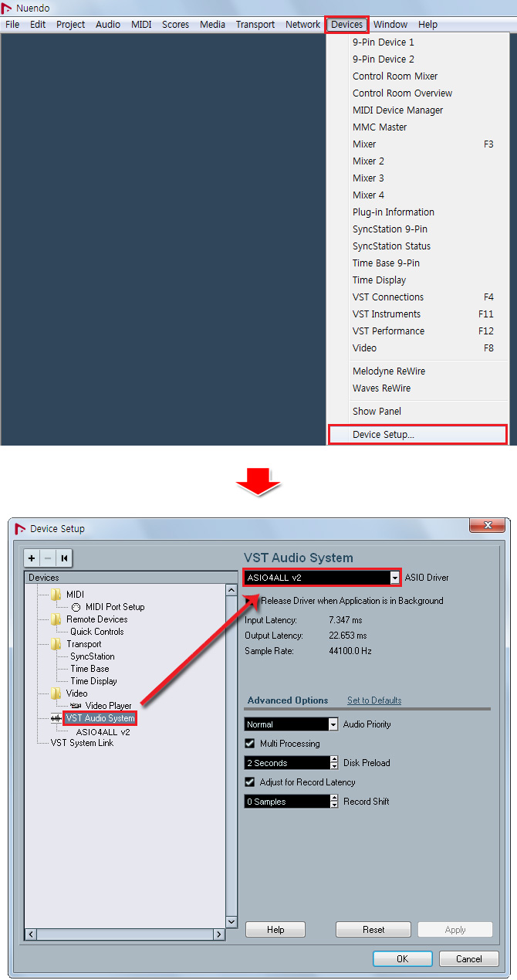Click the Video Player device icon
The image size is (517, 980).
click(x=76, y=706)
